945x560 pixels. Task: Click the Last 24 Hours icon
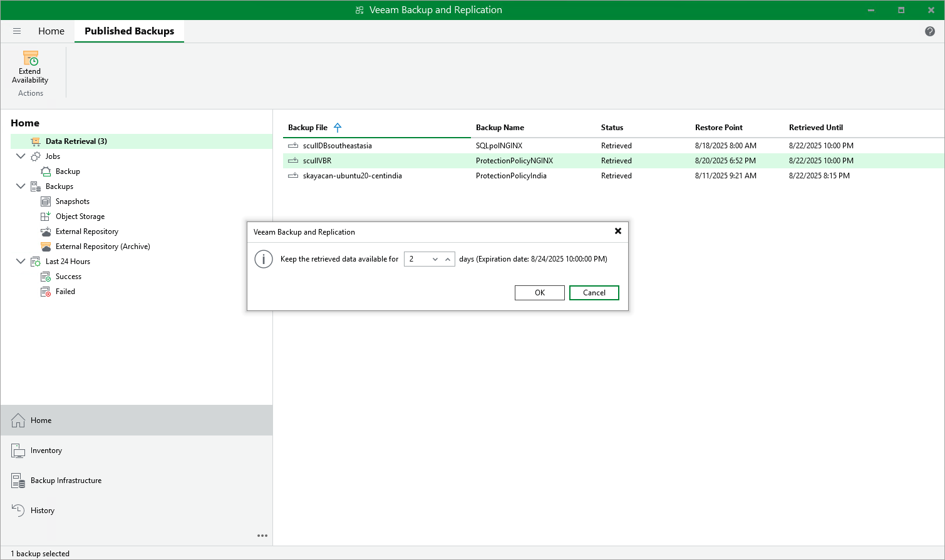click(36, 262)
